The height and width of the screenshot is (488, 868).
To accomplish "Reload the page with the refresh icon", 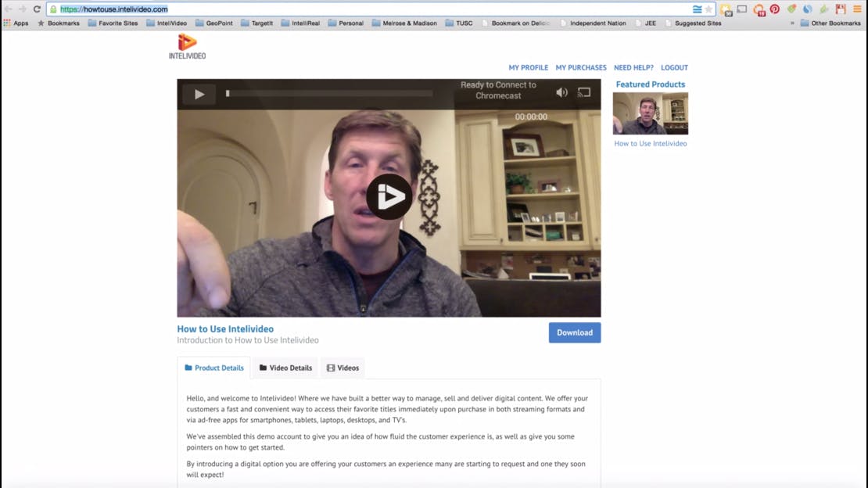I will click(x=37, y=9).
